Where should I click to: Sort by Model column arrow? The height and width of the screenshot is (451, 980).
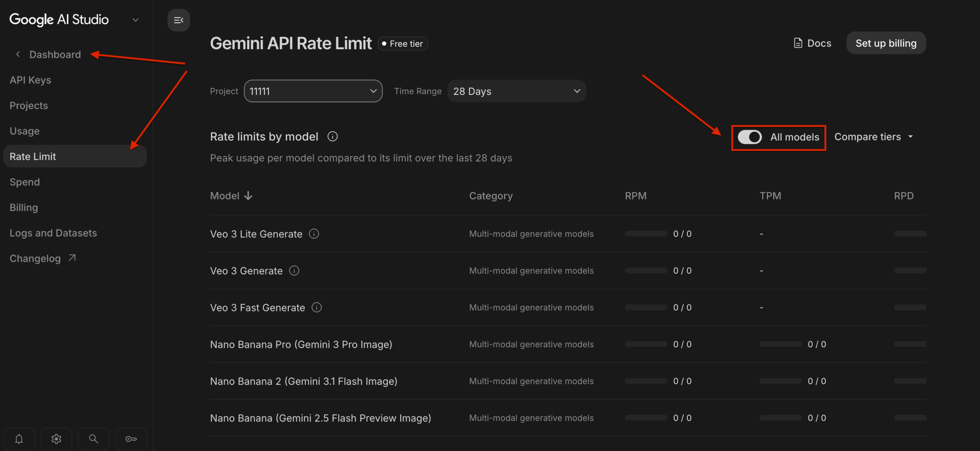pyautogui.click(x=248, y=196)
